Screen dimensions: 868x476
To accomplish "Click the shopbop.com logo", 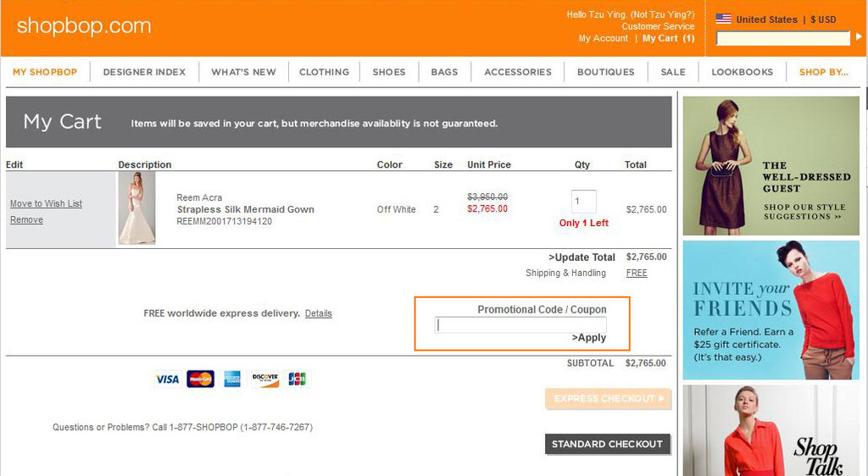I will [84, 26].
